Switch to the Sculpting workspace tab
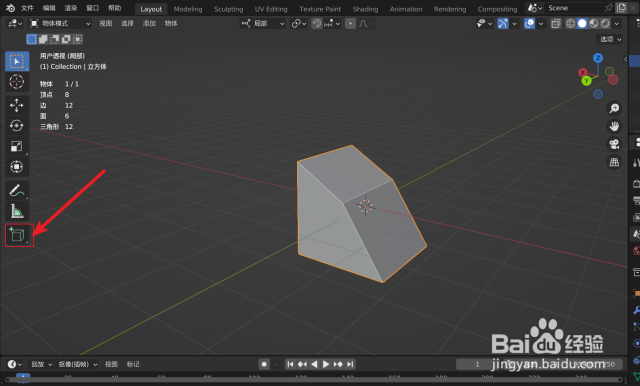 [x=229, y=9]
